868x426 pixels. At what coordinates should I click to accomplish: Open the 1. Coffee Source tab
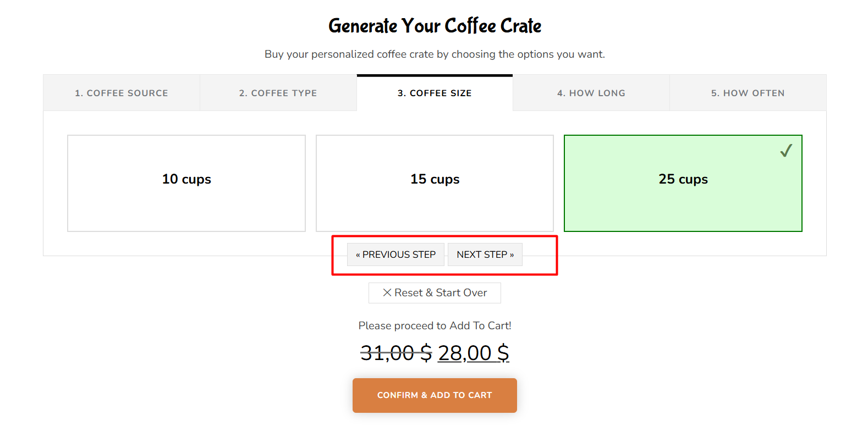[122, 93]
